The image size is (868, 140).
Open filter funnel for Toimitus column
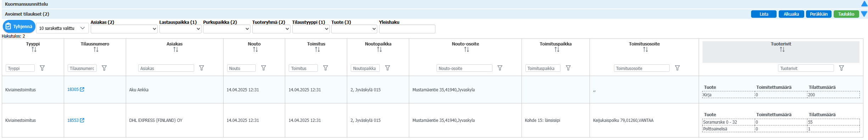pos(326,68)
